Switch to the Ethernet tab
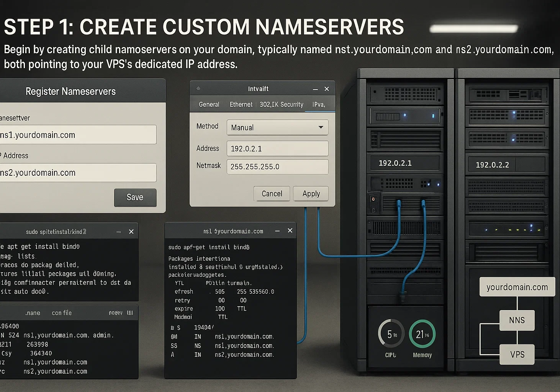The height and width of the screenshot is (392, 560). pyautogui.click(x=241, y=104)
